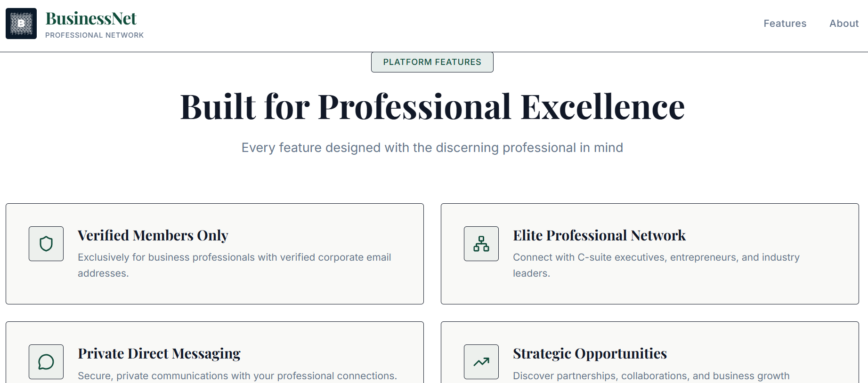Open the About page
This screenshot has height=383, width=868.
click(844, 23)
